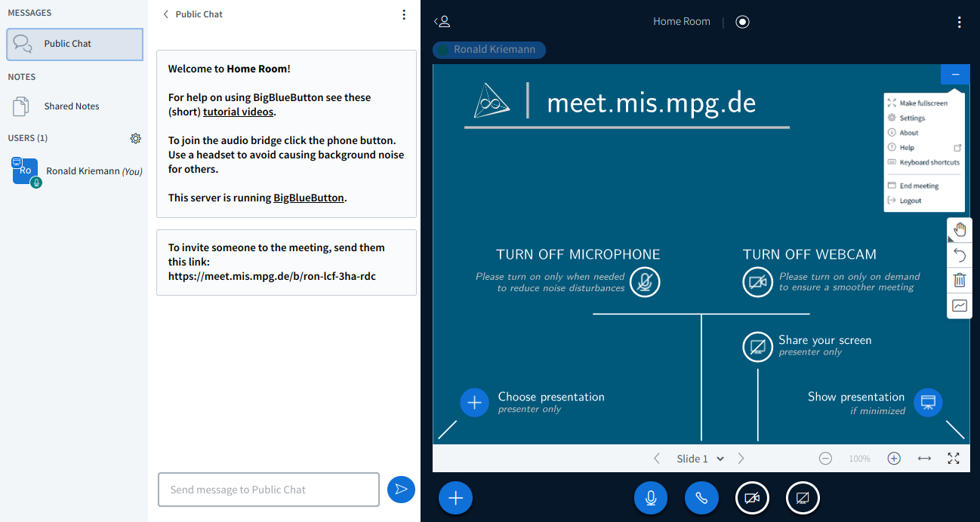The height and width of the screenshot is (522, 980).
Task: Reset zoom at 100% label
Action: (x=859, y=459)
